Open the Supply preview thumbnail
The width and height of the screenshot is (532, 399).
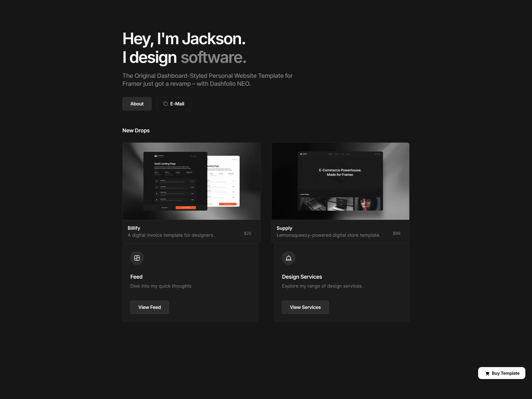click(340, 181)
